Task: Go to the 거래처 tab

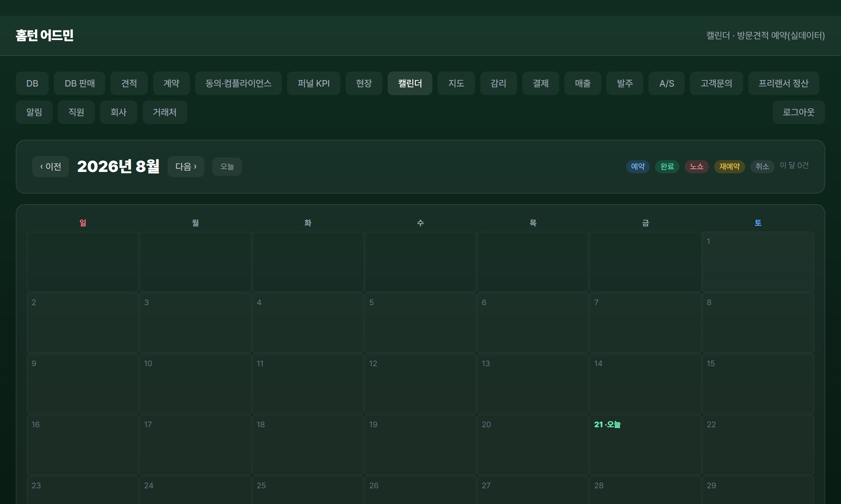Action: click(x=165, y=112)
